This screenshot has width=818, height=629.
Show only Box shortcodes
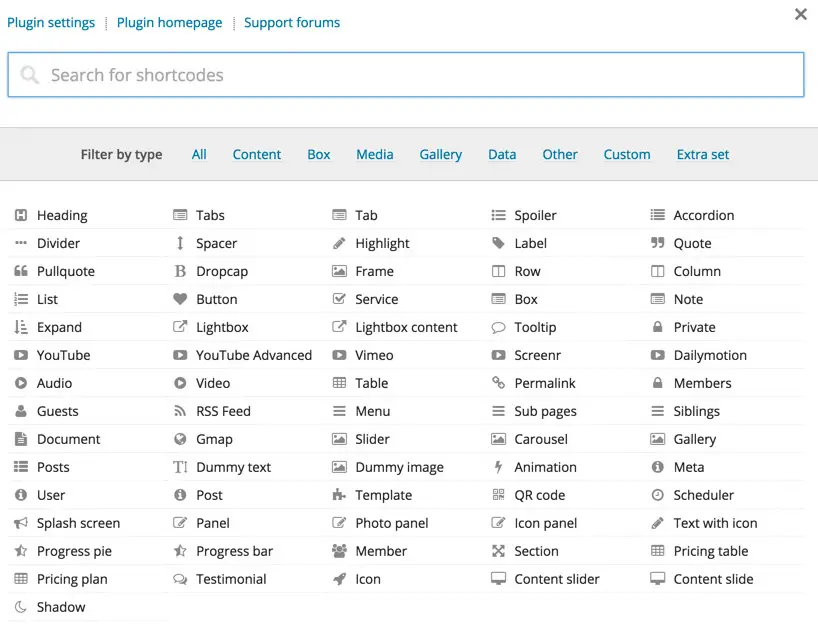click(x=319, y=154)
